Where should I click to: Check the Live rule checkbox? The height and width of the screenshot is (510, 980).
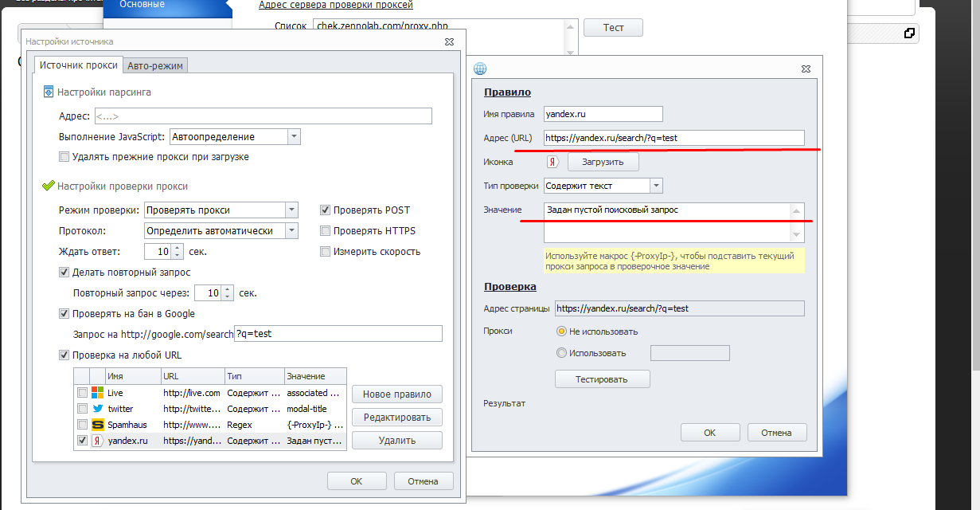(82, 393)
